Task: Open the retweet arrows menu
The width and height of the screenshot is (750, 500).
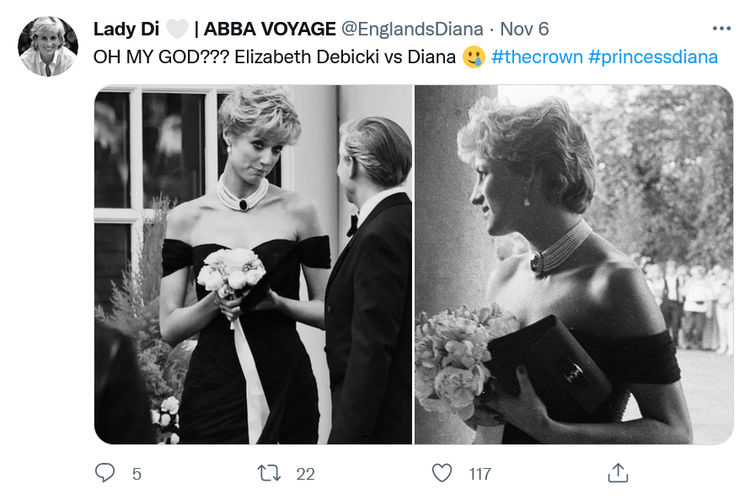Action: point(270,472)
